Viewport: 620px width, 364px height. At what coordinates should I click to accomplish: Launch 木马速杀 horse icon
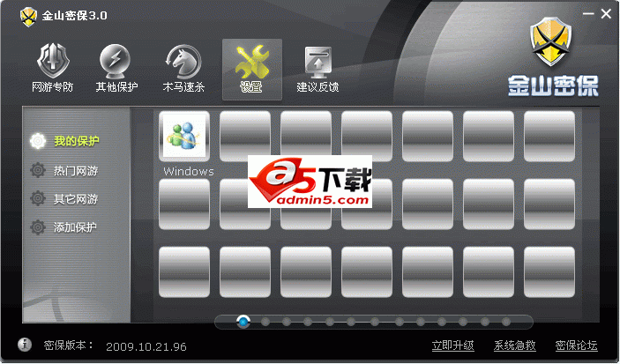pyautogui.click(x=183, y=61)
